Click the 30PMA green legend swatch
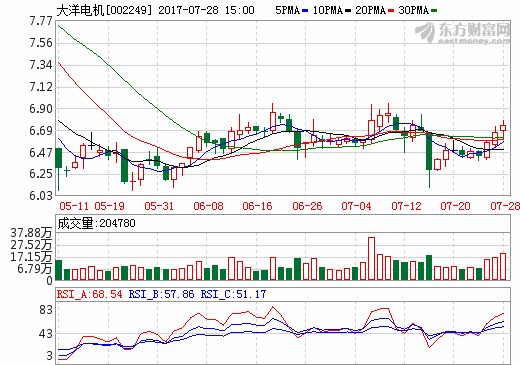 434,11
